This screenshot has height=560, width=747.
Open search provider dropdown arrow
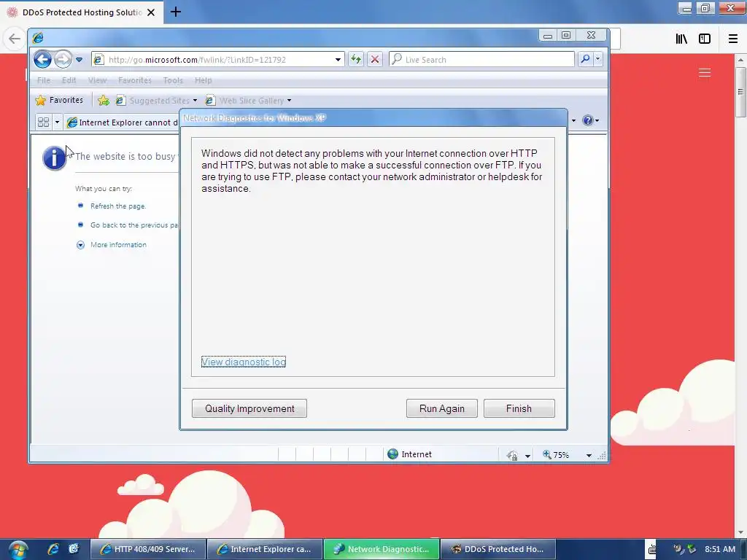(597, 59)
